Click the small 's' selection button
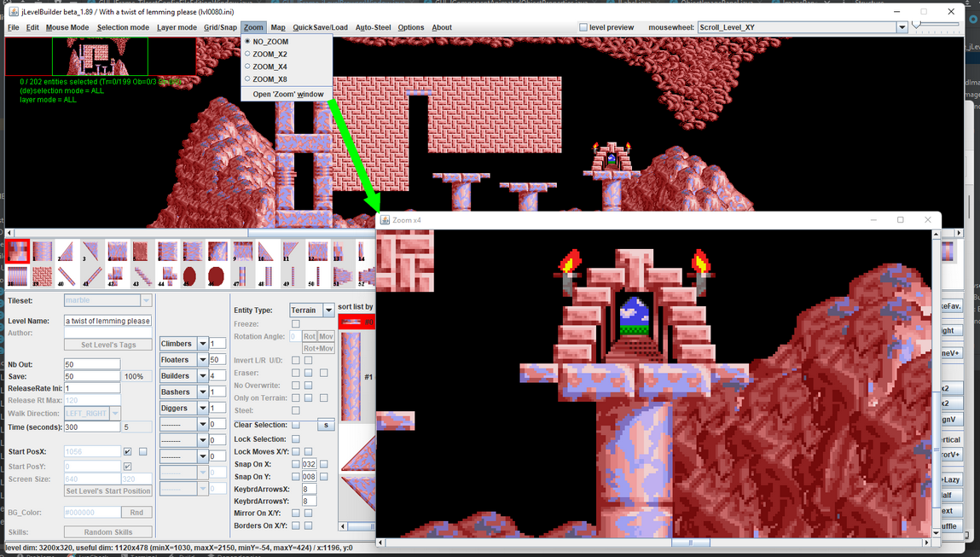The width and height of the screenshot is (980, 557). [x=326, y=425]
